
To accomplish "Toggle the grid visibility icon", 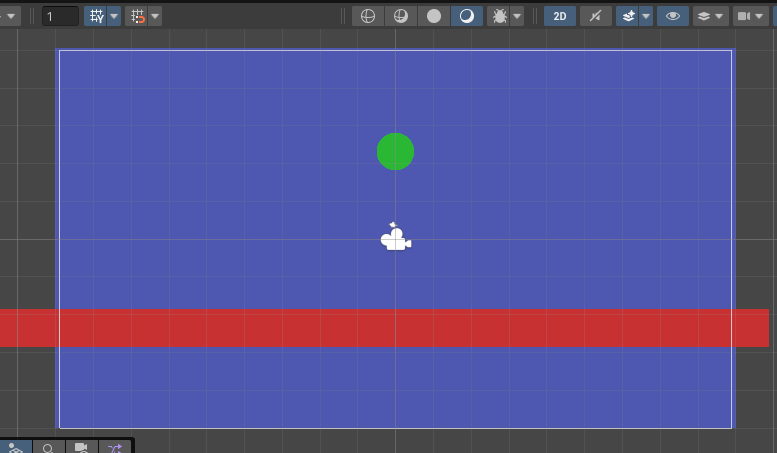I will 97,16.
